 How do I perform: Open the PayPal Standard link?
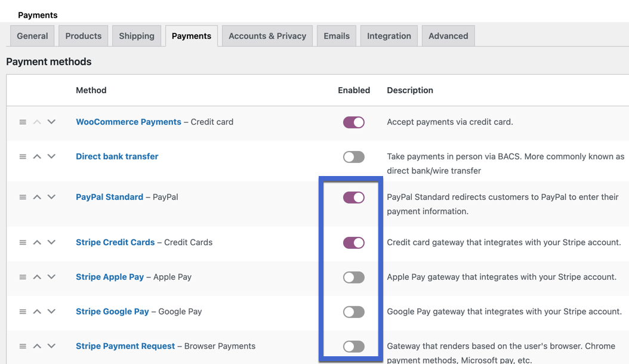click(x=110, y=197)
